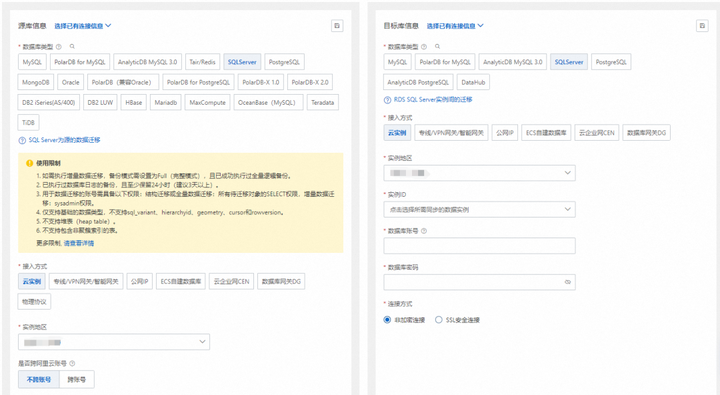Click the save icon in target database panel

coord(702,26)
